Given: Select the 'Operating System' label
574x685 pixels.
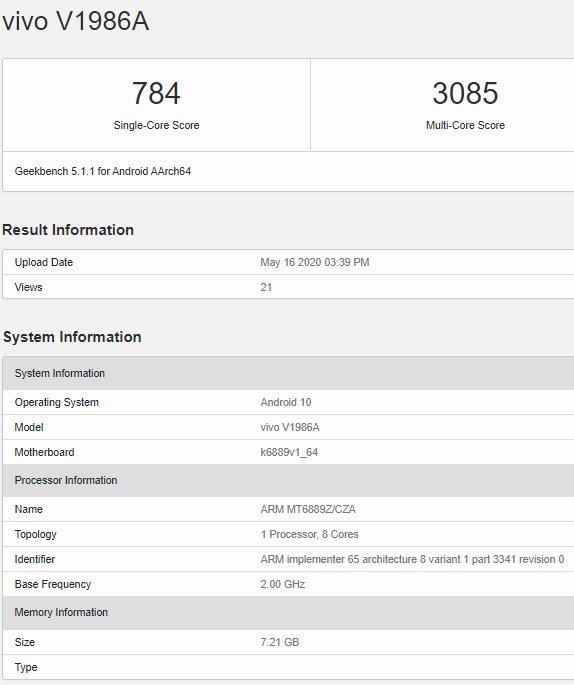Looking at the screenshot, I should click(57, 402).
